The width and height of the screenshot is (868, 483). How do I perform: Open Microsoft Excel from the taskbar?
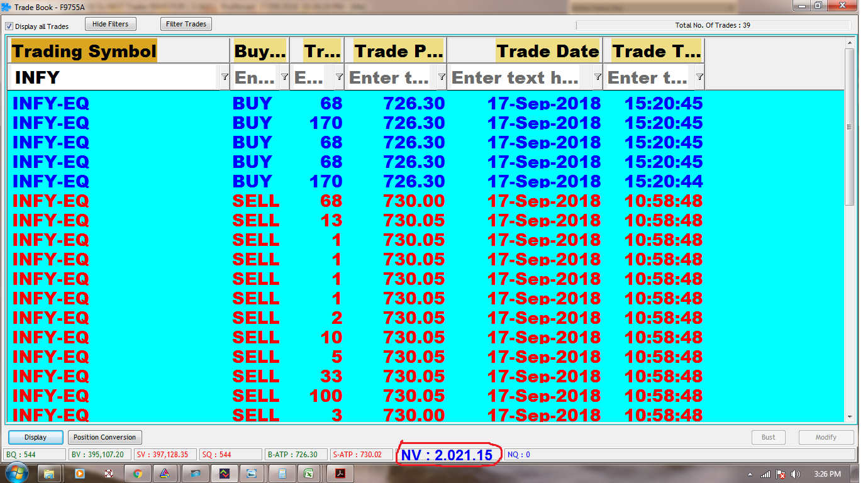(x=310, y=473)
